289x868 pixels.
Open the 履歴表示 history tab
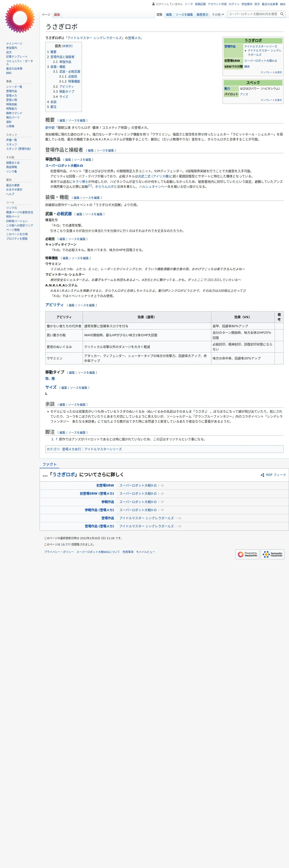coord(202,14)
